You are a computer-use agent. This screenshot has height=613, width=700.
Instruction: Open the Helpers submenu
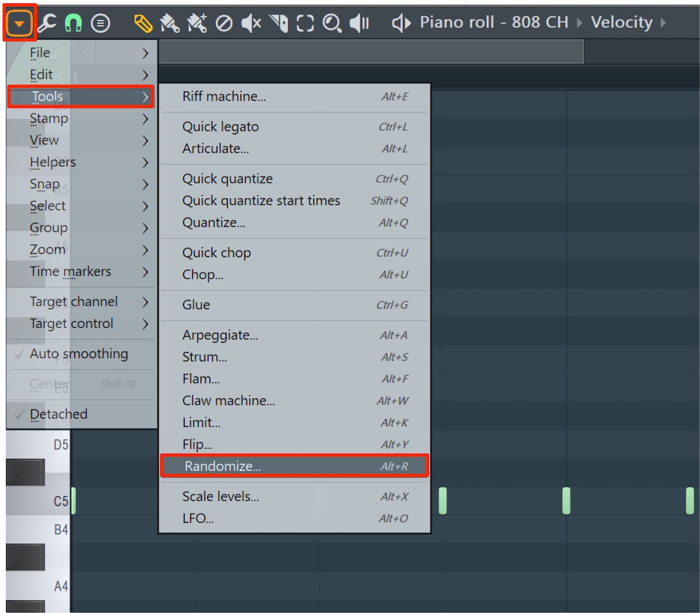click(82, 162)
